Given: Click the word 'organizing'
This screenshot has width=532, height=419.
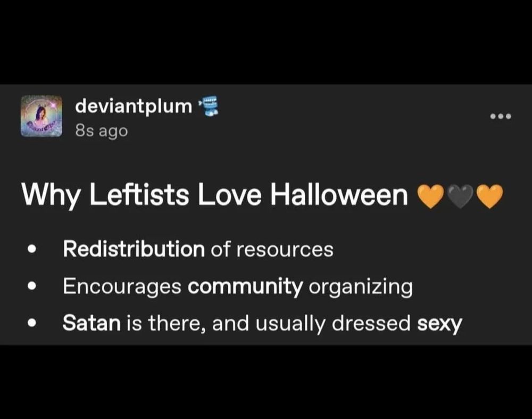Looking at the screenshot, I should 361,287.
